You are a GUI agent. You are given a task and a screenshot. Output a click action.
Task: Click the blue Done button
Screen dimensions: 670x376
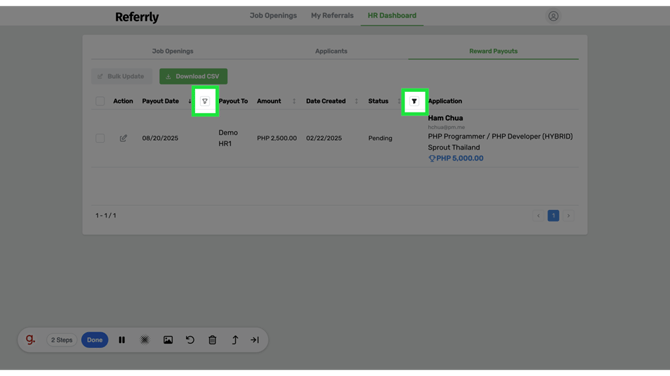pos(94,340)
